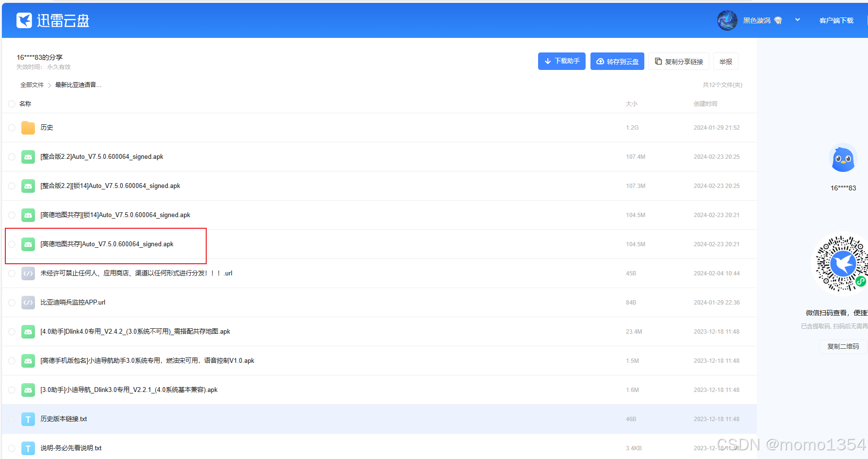The width and height of the screenshot is (868, 459).
Task: Click the 迅雷云盘 logo icon
Action: pyautogui.click(x=24, y=20)
